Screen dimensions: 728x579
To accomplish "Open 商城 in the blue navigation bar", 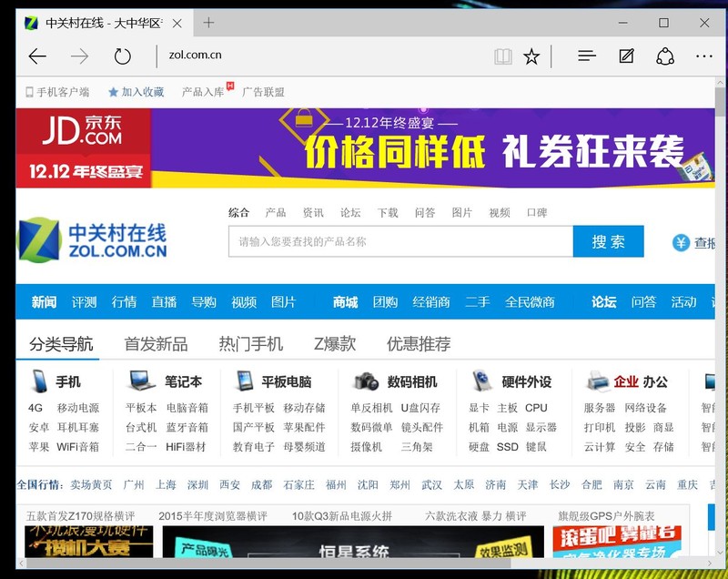I will coord(345,302).
